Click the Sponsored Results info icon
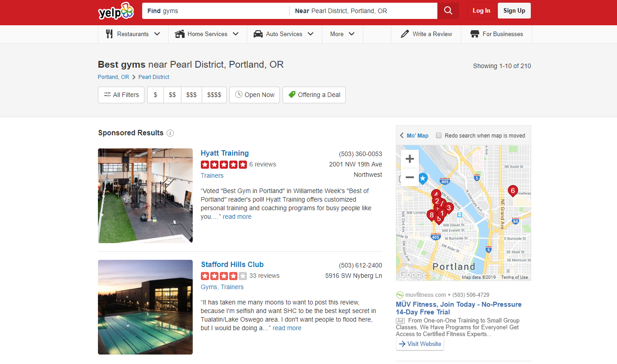This screenshot has height=364, width=617. [x=170, y=133]
